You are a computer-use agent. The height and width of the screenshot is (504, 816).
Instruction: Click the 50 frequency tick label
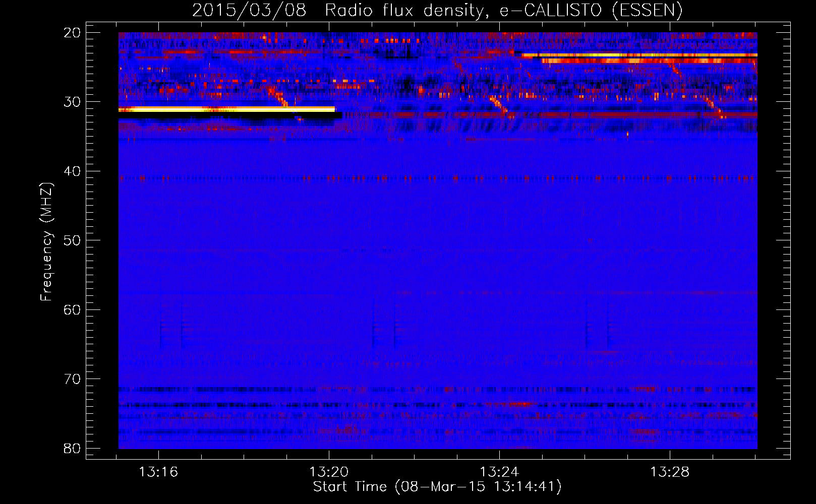[72, 240]
